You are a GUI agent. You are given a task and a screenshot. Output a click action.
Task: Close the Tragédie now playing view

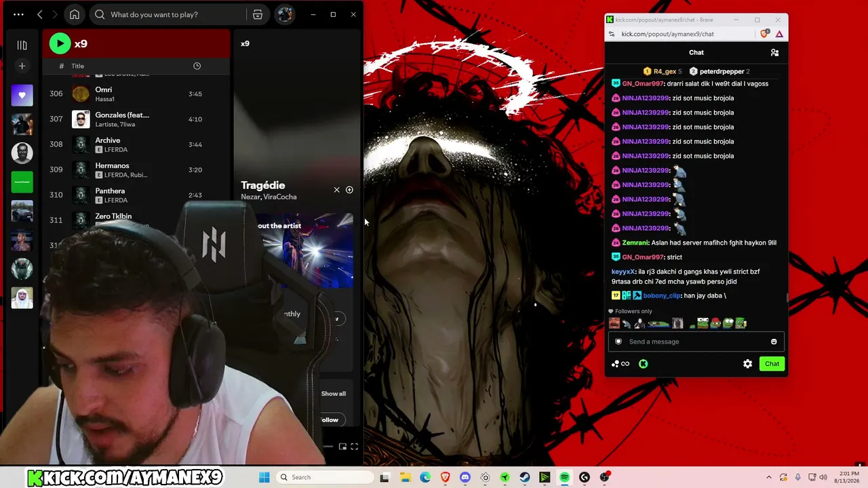pyautogui.click(x=336, y=190)
